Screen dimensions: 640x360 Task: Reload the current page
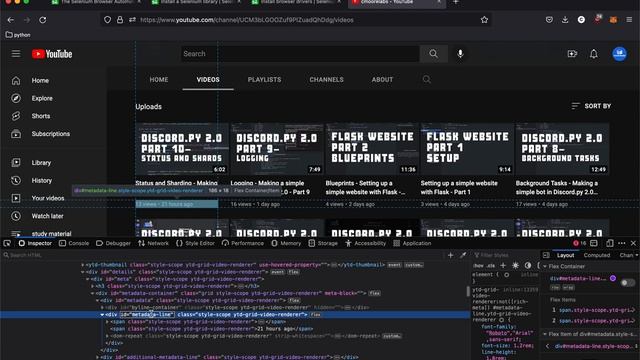42,20
